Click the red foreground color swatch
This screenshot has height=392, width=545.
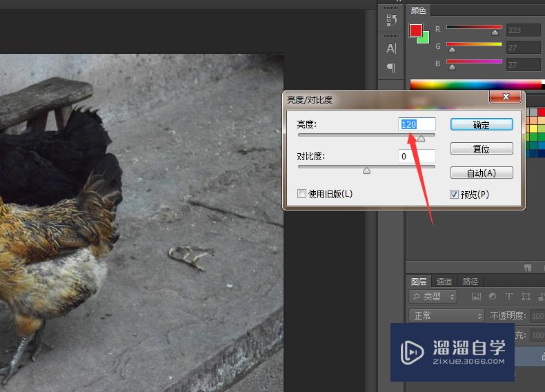(415, 30)
